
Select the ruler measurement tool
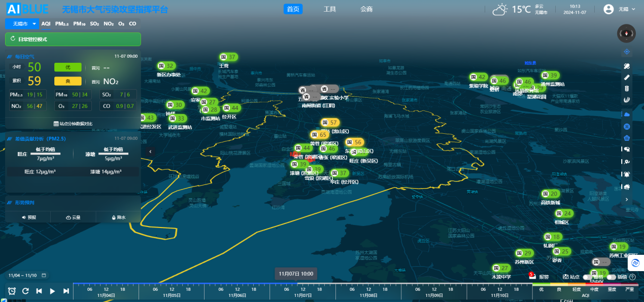626,78
